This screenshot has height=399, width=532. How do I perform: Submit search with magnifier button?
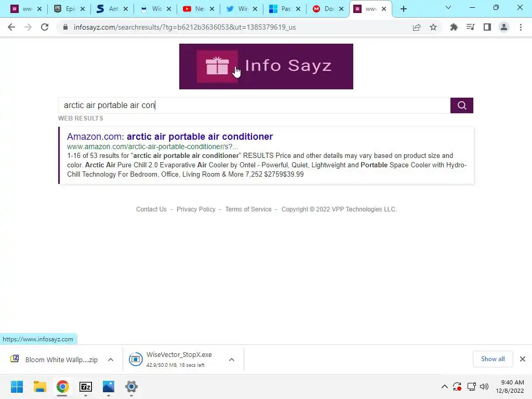(x=462, y=105)
